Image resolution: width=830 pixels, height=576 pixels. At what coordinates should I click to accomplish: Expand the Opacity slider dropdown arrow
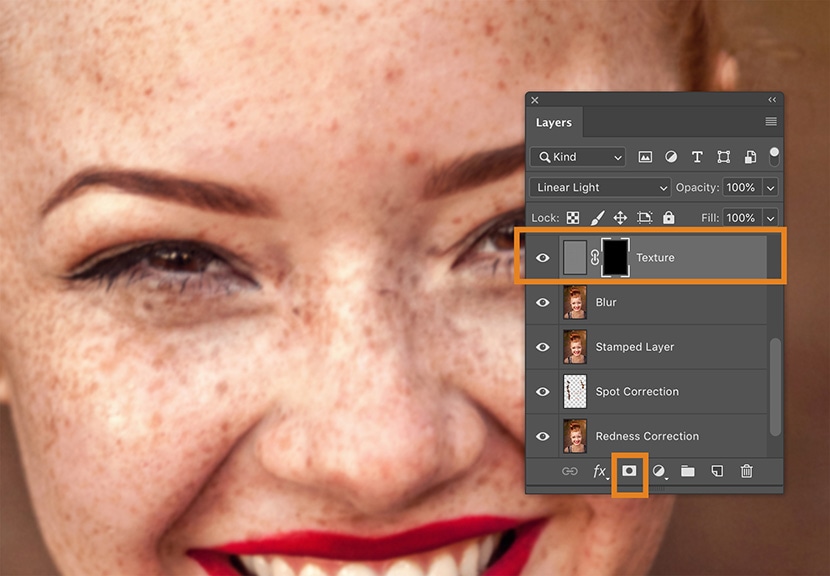point(770,187)
